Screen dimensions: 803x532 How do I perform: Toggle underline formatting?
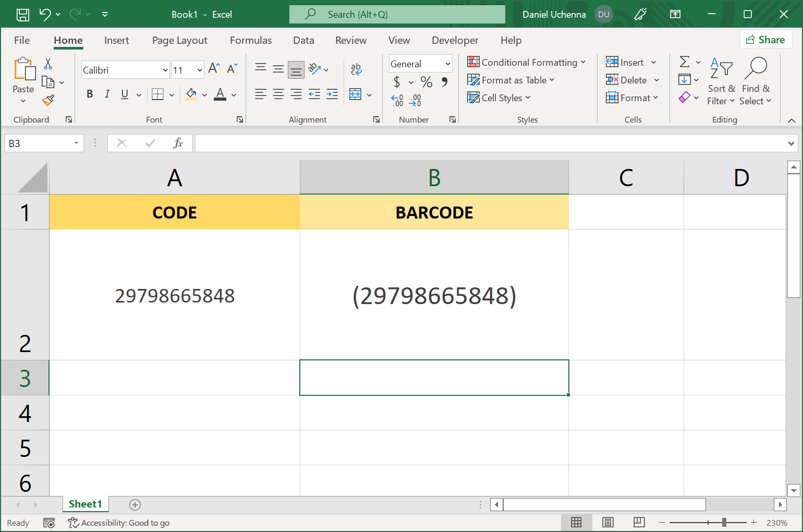(124, 94)
